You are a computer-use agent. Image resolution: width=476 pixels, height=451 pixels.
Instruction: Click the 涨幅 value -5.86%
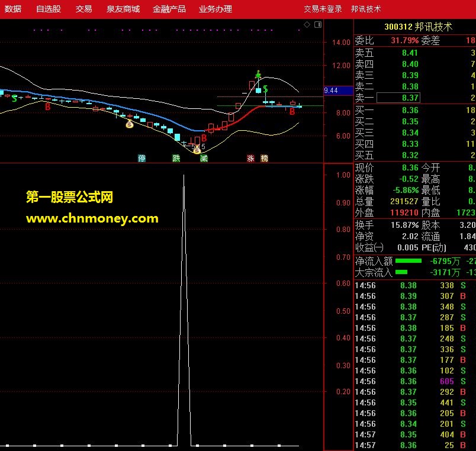[406, 190]
